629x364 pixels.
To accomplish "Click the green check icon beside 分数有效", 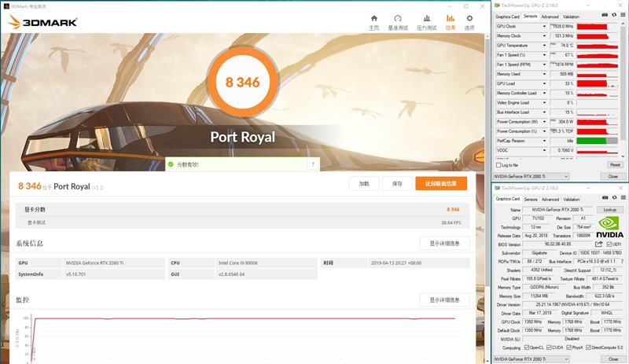I will coord(171,164).
